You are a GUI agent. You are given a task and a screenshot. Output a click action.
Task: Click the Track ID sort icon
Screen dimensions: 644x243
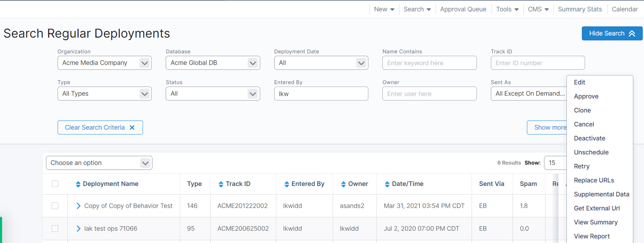coord(221,184)
